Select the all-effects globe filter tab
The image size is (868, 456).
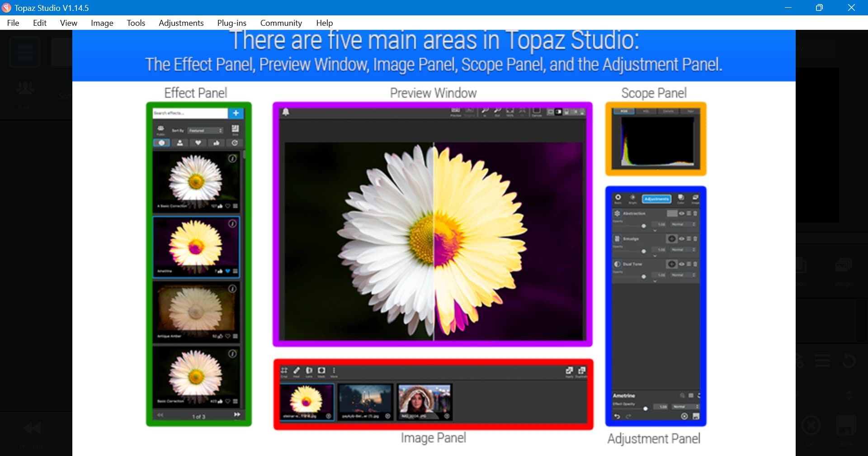pos(161,143)
